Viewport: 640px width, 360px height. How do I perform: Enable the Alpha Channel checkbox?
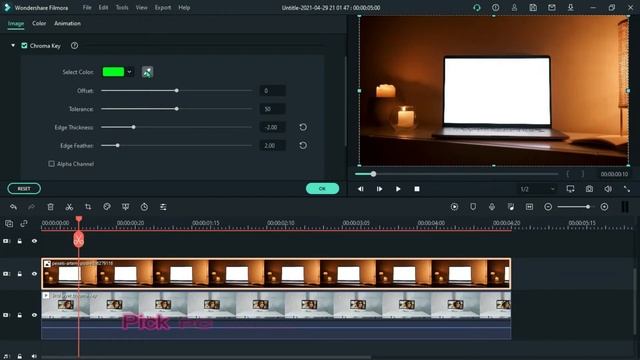51,164
